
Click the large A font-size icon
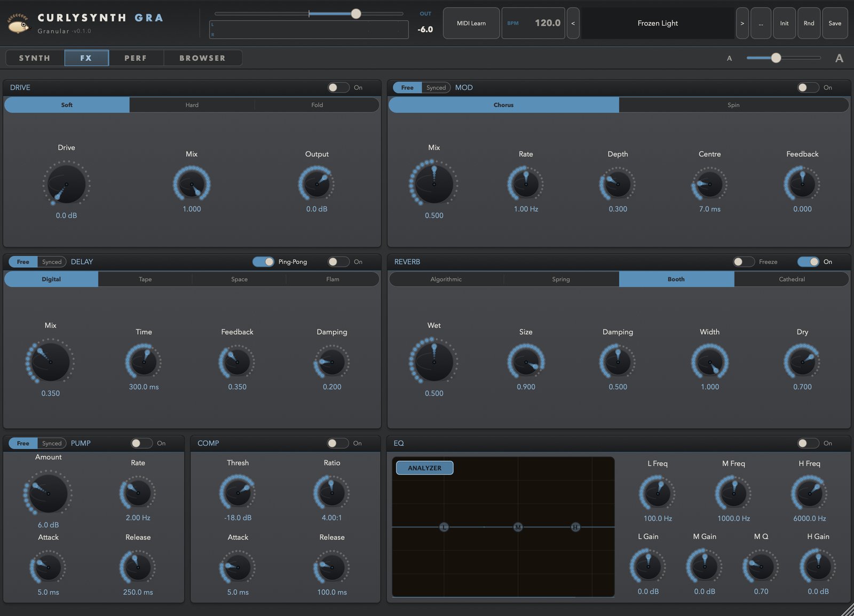coord(839,58)
